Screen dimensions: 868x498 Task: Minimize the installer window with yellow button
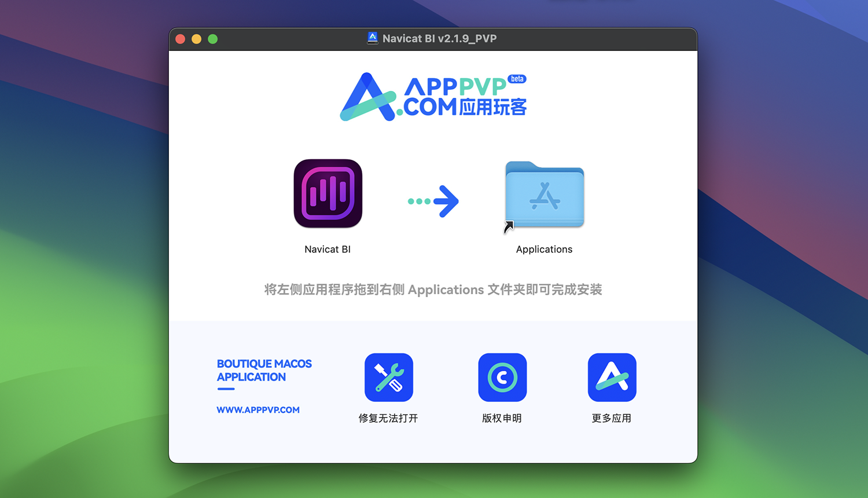click(x=197, y=39)
